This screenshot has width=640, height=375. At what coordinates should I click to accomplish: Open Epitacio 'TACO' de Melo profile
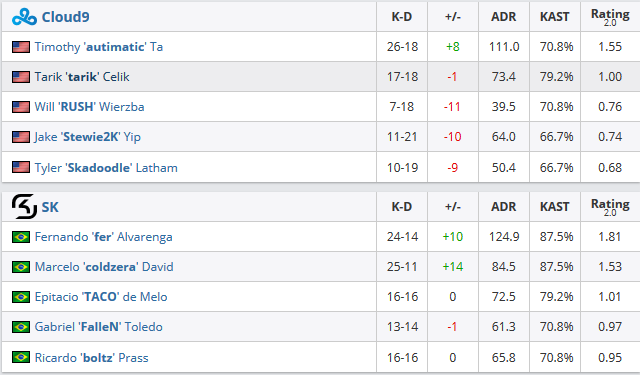tap(101, 297)
